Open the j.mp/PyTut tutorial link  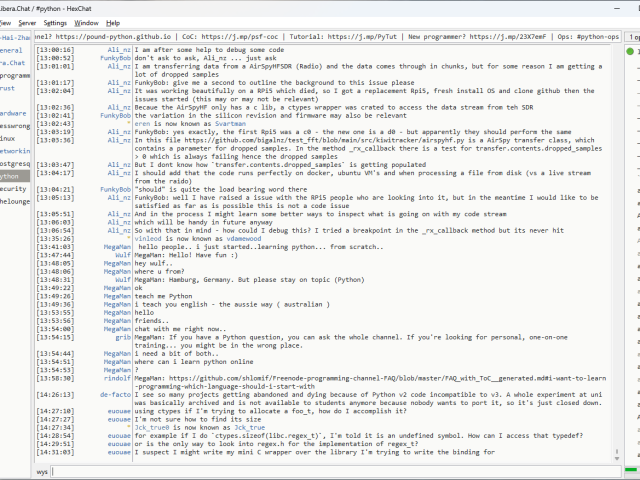362,36
